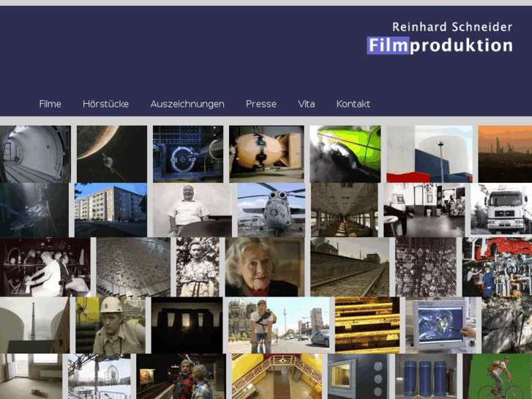Select the blue building with lamppost thumbnail
The image size is (532, 399).
coord(430,154)
